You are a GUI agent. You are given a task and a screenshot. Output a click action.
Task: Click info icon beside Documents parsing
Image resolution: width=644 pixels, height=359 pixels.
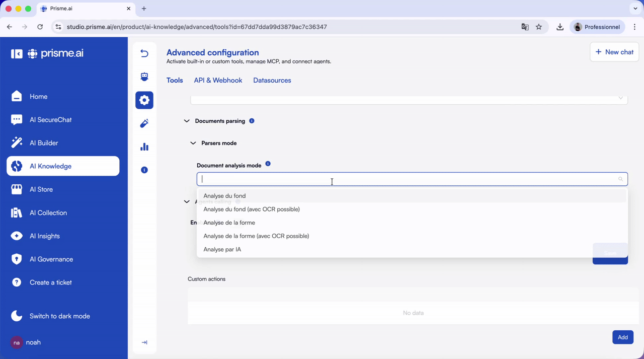coord(252,121)
